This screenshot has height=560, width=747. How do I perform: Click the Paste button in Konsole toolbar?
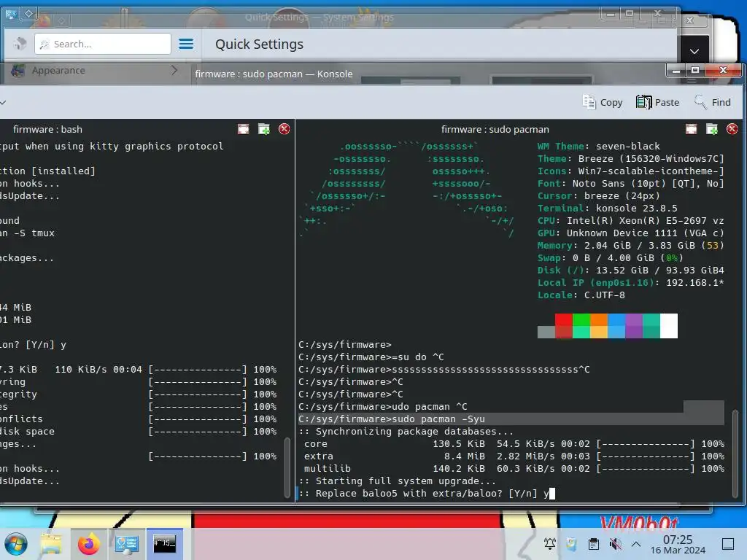(657, 102)
